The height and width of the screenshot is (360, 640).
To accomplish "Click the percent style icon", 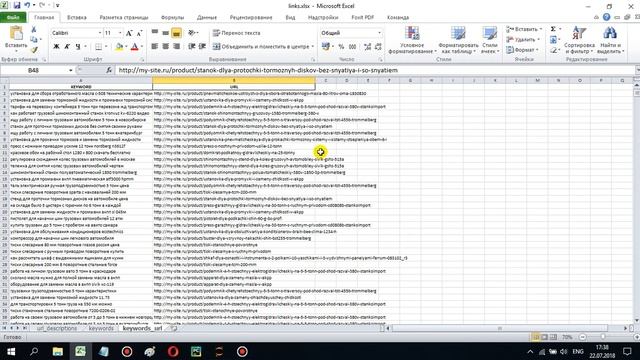I will [x=341, y=47].
